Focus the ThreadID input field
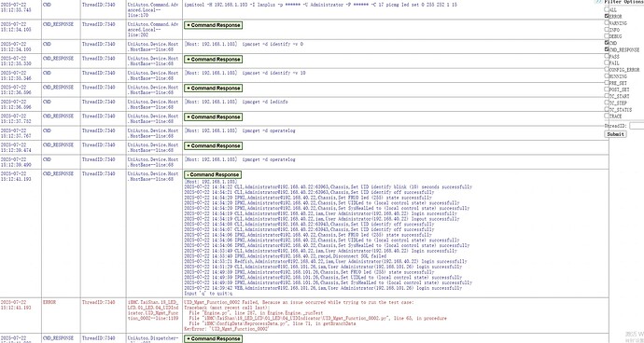The width and height of the screenshot is (644, 343). pyautogui.click(x=637, y=126)
